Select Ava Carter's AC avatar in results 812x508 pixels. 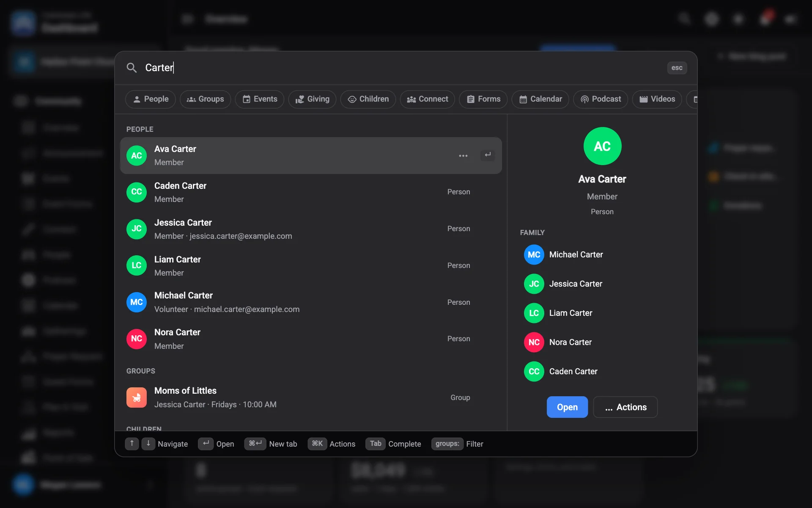point(137,155)
